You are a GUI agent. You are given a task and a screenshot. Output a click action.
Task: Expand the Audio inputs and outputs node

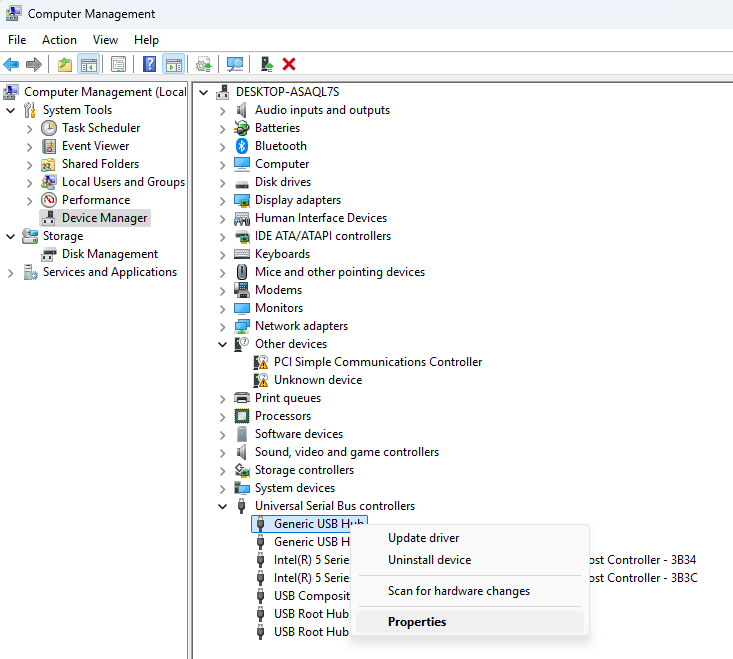[223, 111]
